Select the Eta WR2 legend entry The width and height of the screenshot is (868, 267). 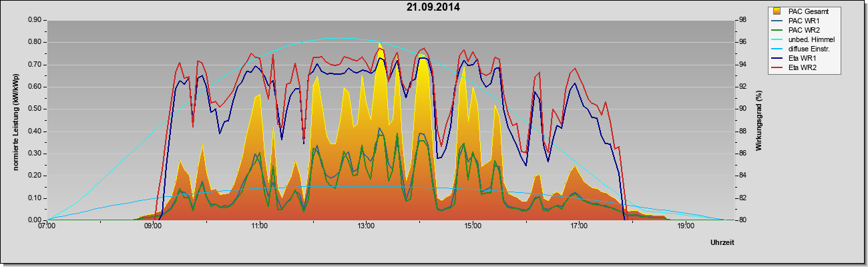click(x=803, y=67)
